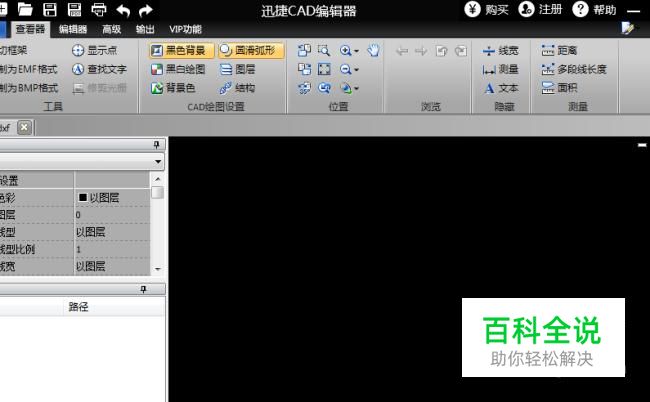This screenshot has width=650, height=402.
Task: Redo the last undone action
Action: (146, 10)
